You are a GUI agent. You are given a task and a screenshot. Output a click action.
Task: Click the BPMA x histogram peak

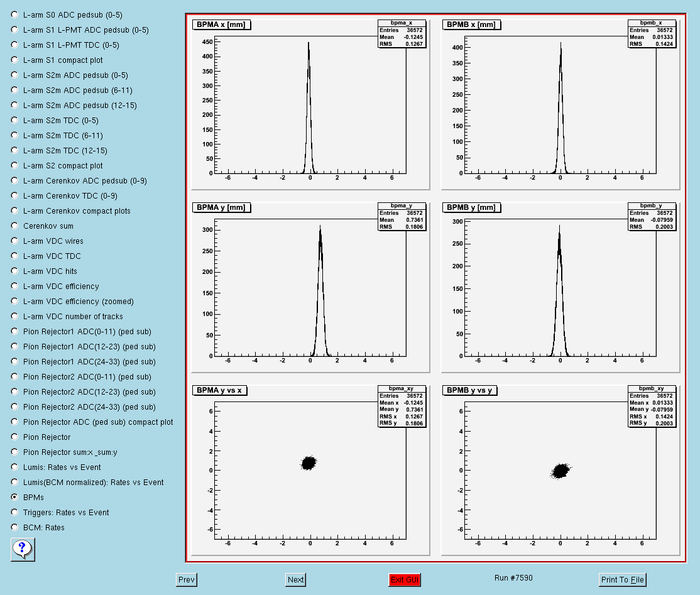[x=309, y=107]
